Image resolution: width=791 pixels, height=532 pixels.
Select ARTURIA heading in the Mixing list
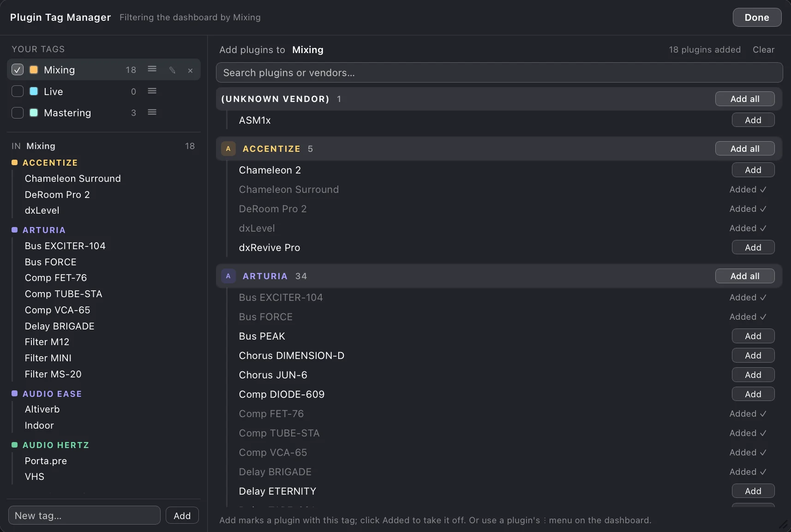(44, 230)
